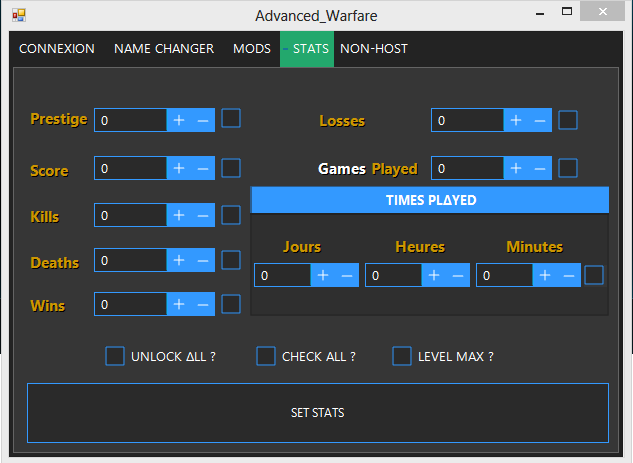The image size is (633, 463).
Task: Enable the Prestige checkbox
Action: click(231, 118)
